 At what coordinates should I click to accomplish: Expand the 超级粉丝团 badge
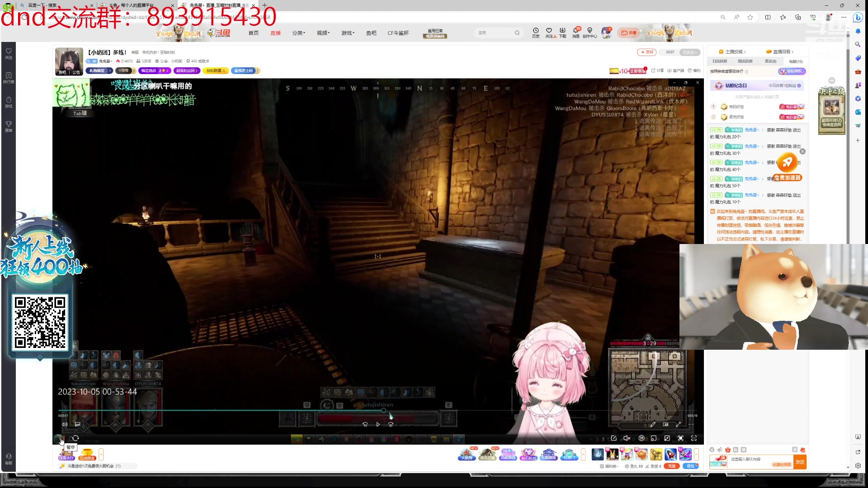click(x=187, y=70)
